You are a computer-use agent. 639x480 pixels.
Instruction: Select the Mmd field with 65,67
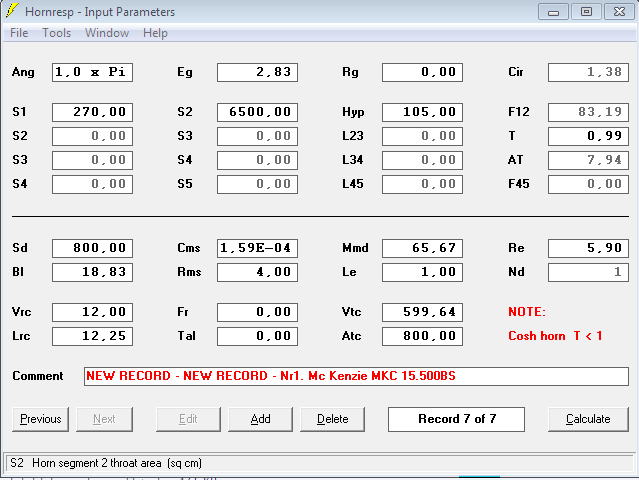(422, 249)
